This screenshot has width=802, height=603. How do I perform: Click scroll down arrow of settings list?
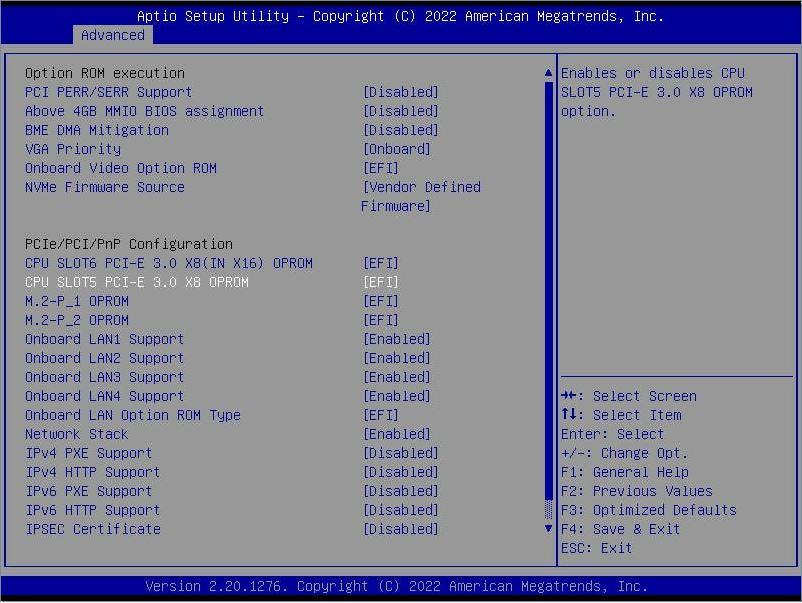(x=548, y=528)
